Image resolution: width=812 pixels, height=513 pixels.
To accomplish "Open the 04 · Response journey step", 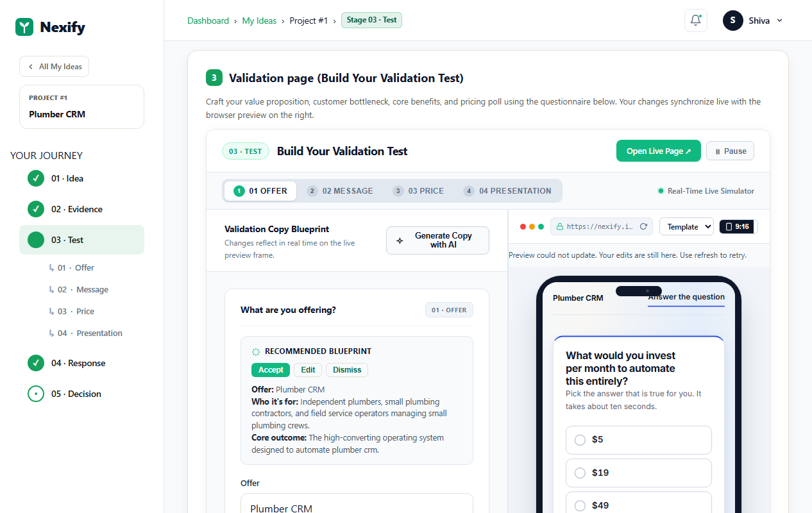I will coord(81,363).
